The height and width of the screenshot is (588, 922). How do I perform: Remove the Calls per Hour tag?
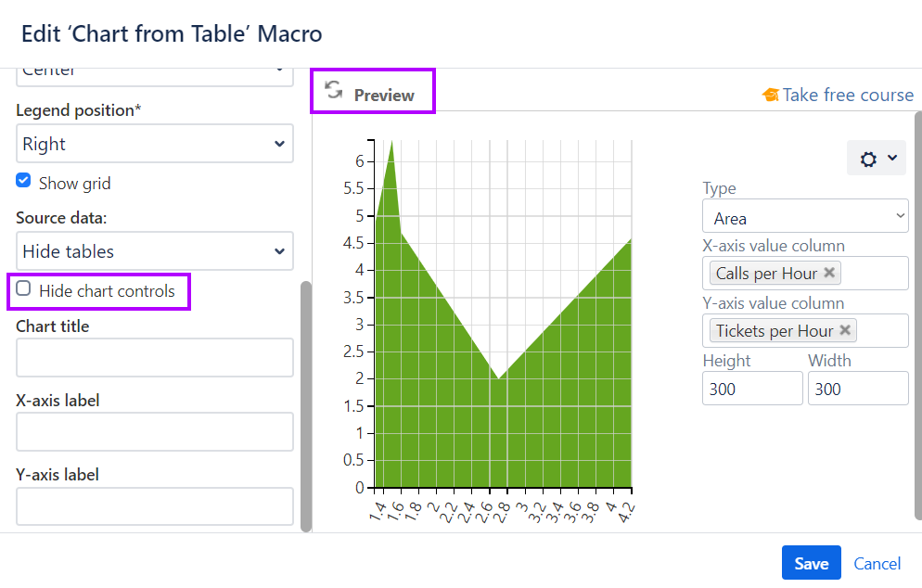(x=829, y=273)
